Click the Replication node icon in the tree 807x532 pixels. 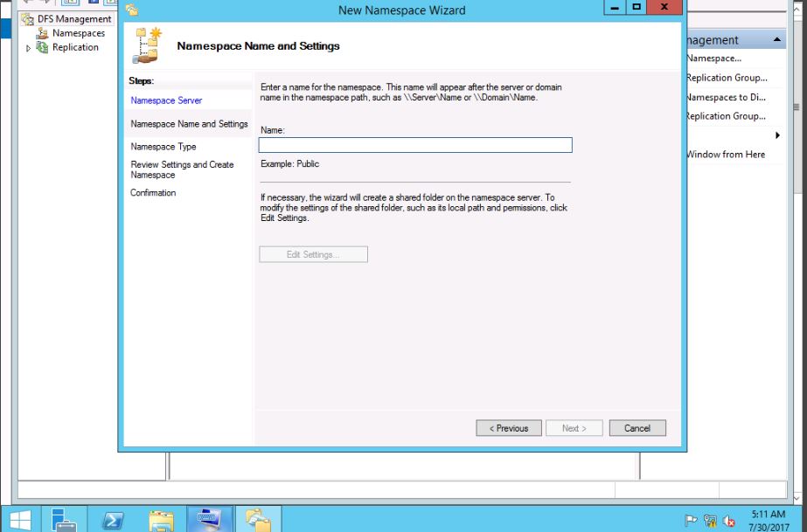click(42, 47)
